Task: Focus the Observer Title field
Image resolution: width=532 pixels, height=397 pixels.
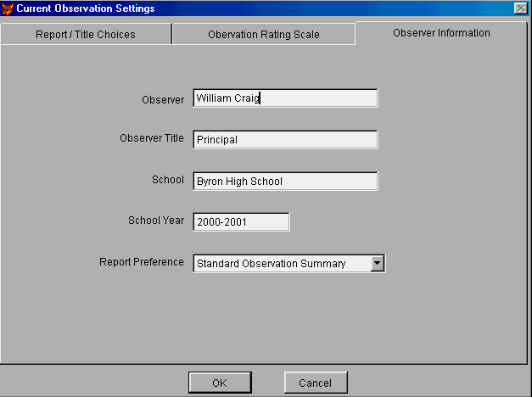Action: point(285,139)
